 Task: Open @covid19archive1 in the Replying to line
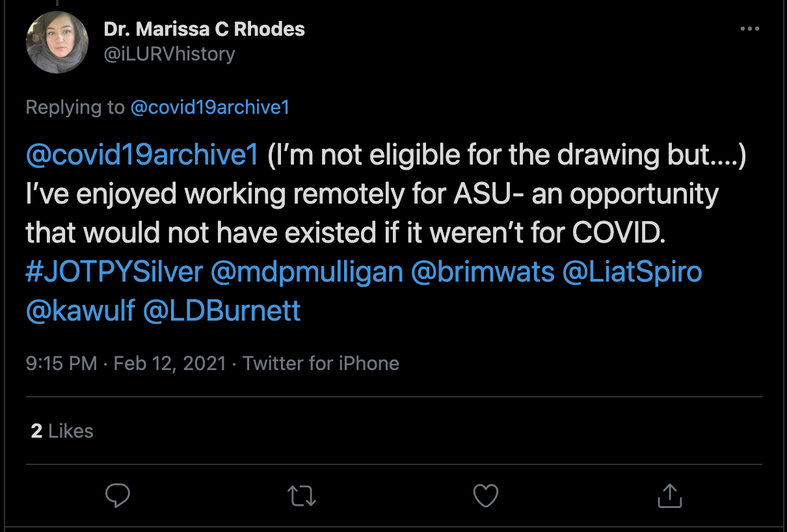point(209,107)
